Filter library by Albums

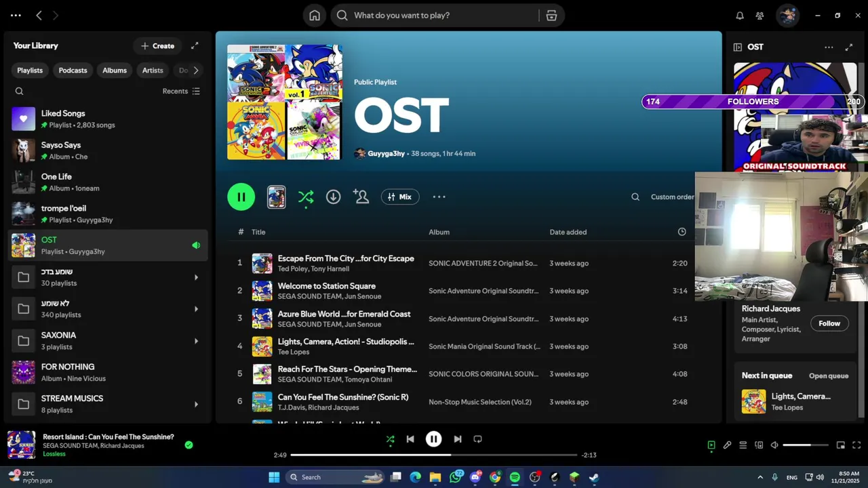point(115,70)
